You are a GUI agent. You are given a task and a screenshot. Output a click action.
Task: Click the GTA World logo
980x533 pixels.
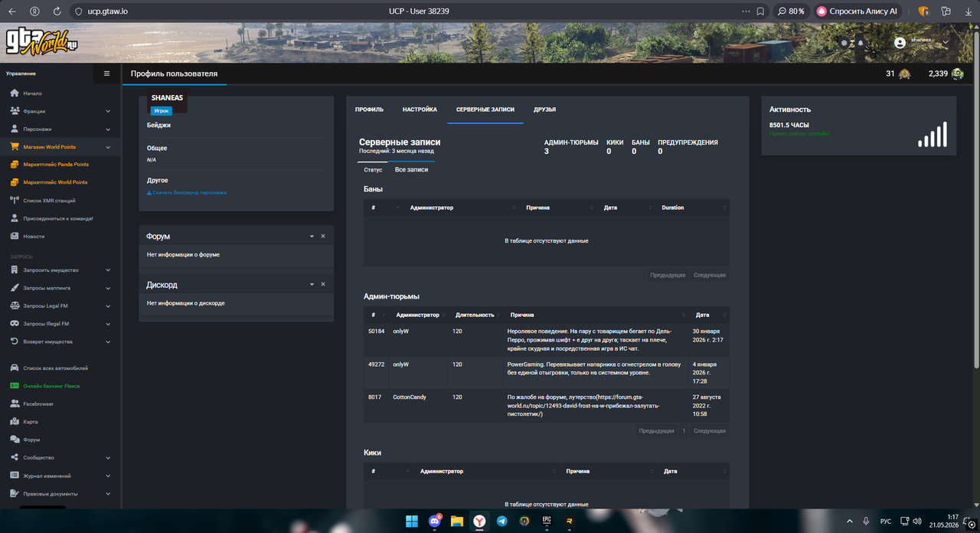coord(42,41)
